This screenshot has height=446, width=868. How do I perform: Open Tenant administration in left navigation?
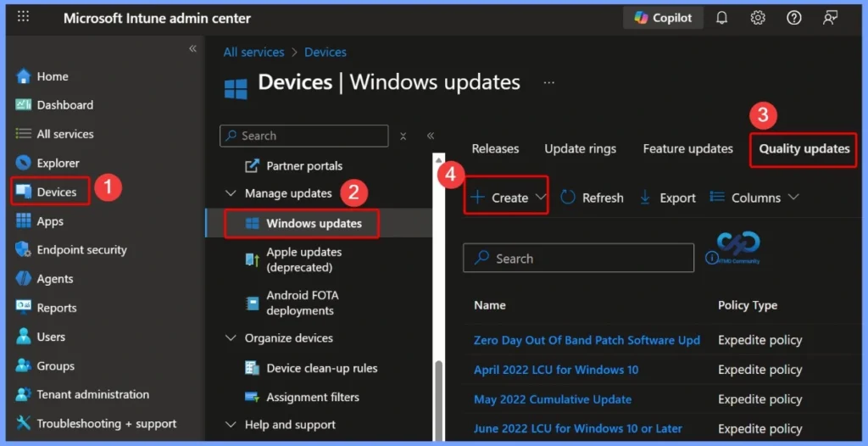click(82, 394)
